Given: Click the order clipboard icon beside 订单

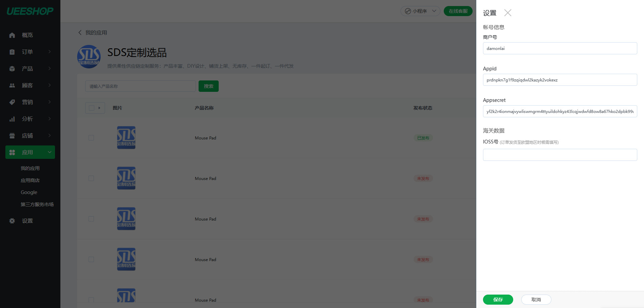Looking at the screenshot, I should pyautogui.click(x=12, y=52).
